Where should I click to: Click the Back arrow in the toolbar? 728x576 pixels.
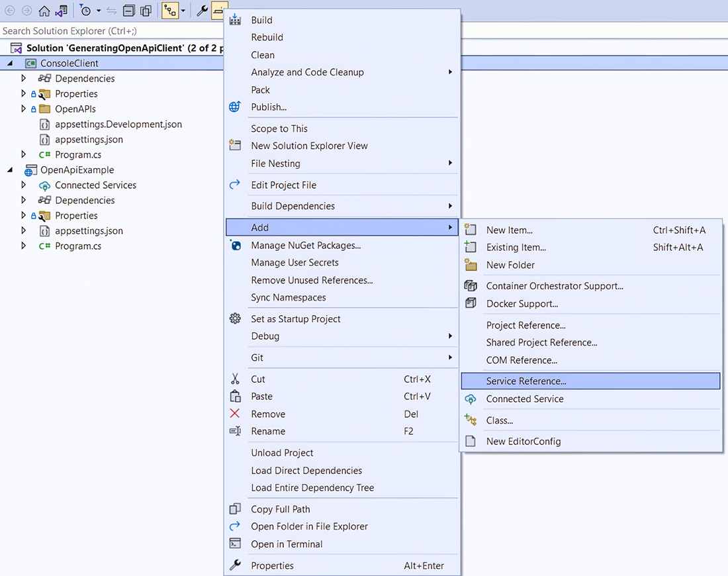tap(10, 11)
